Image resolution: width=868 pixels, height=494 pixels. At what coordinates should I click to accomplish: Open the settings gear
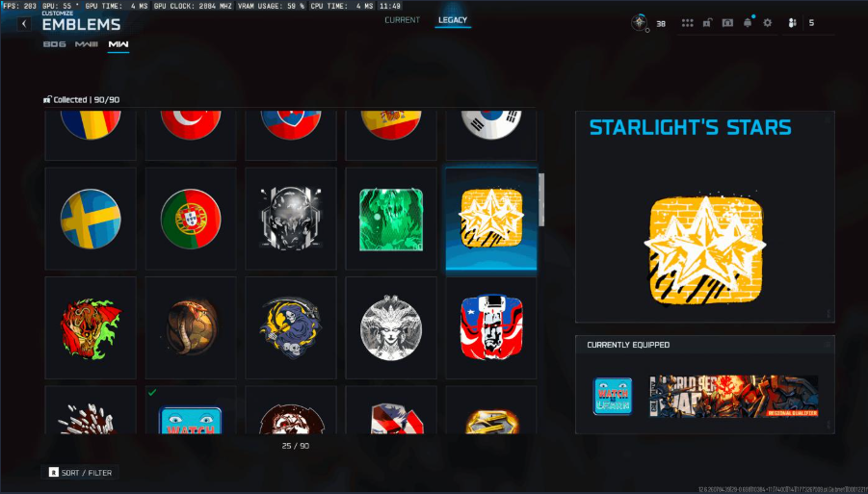[767, 23]
